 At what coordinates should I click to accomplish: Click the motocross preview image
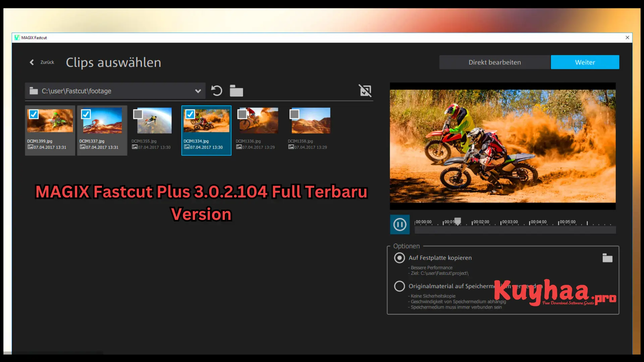click(502, 146)
